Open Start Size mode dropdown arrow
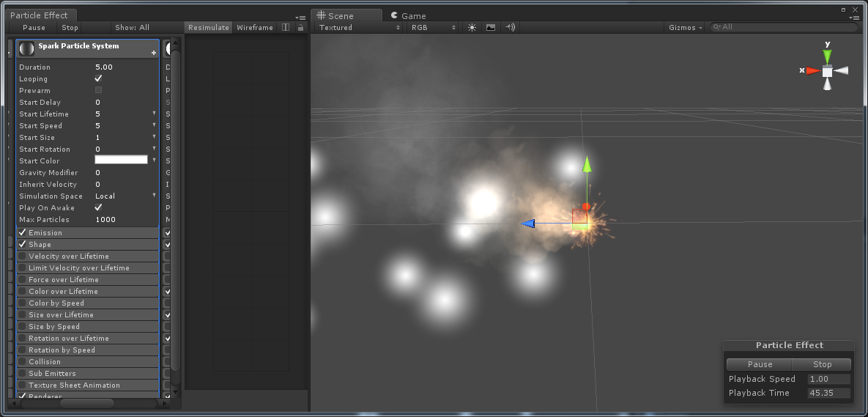The width and height of the screenshot is (868, 417). (x=155, y=137)
